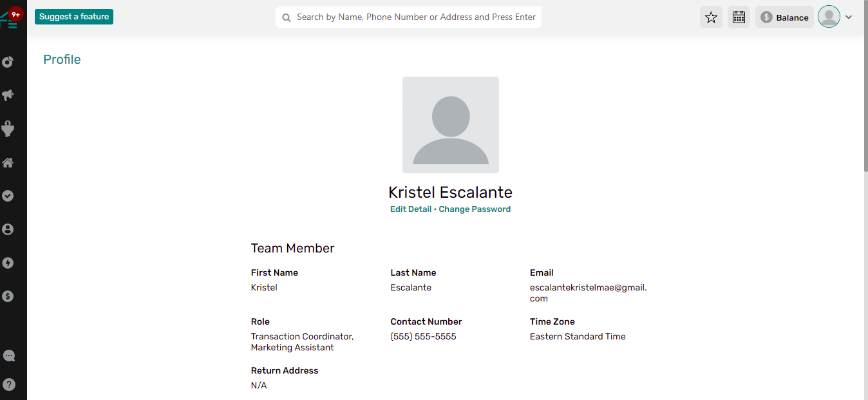Click the Suggest a feature button
868x400 pixels.
(x=74, y=17)
